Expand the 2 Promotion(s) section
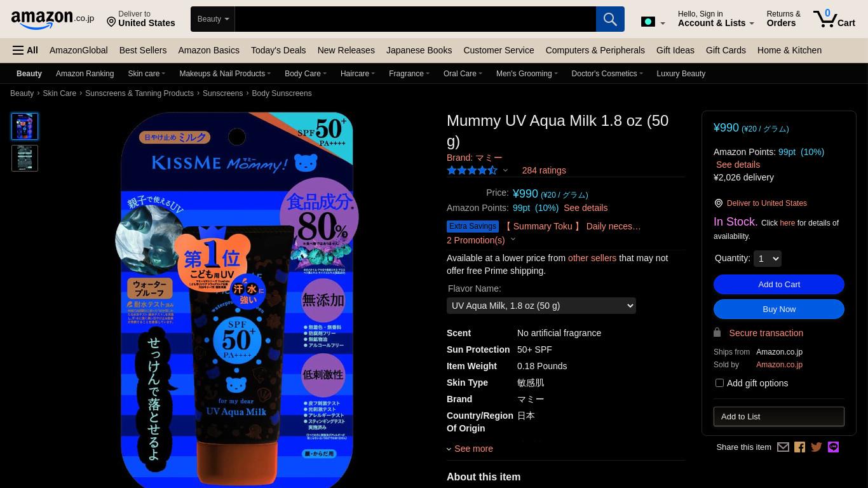Screen dimensions: 868x488 (481, 240)
